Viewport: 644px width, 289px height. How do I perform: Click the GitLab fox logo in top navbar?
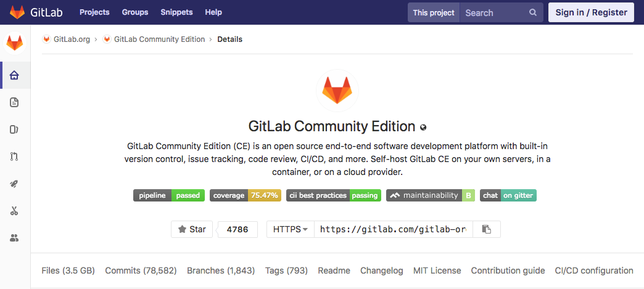[x=17, y=12]
